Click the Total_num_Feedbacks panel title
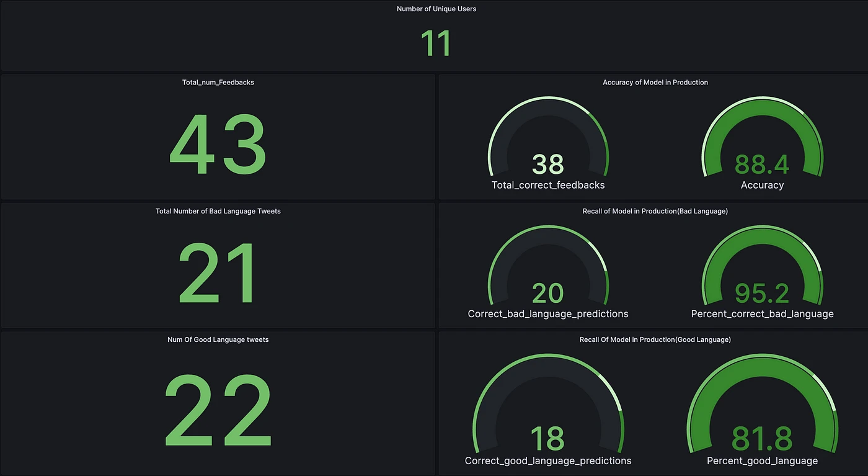This screenshot has width=868, height=476. (x=218, y=83)
